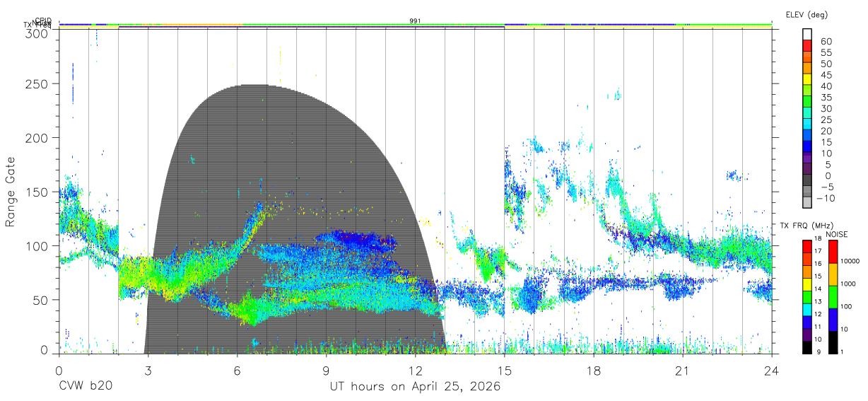Viewport: 868px width, 401px height.
Task: Click the 'ELEV (deg)' legend title
Action: pos(807,15)
